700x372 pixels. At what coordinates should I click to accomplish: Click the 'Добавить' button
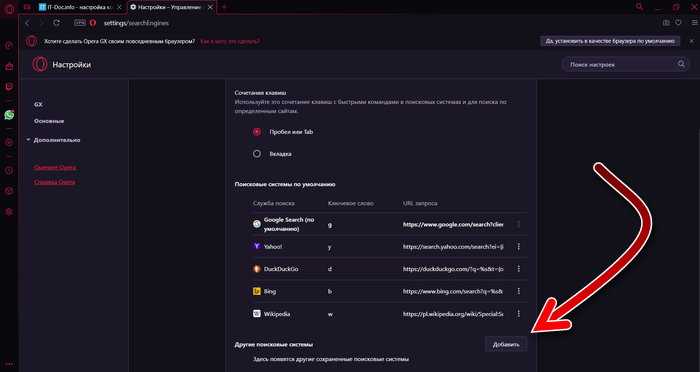(x=506, y=344)
